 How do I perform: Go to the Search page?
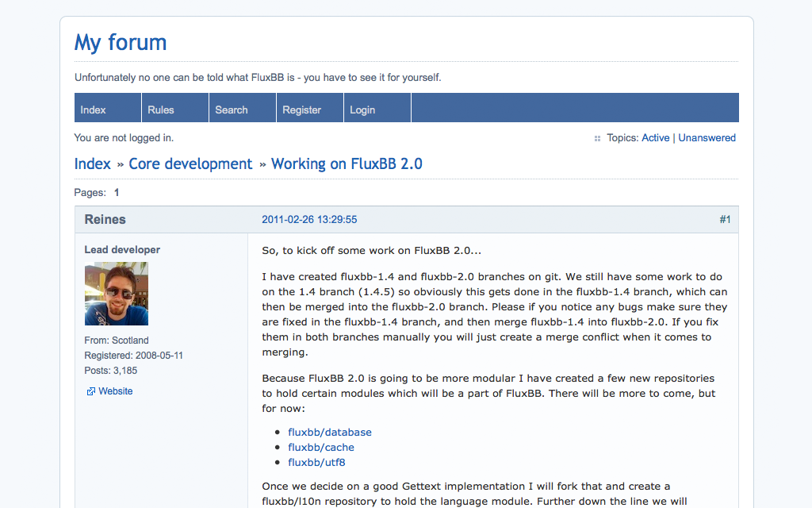click(232, 110)
